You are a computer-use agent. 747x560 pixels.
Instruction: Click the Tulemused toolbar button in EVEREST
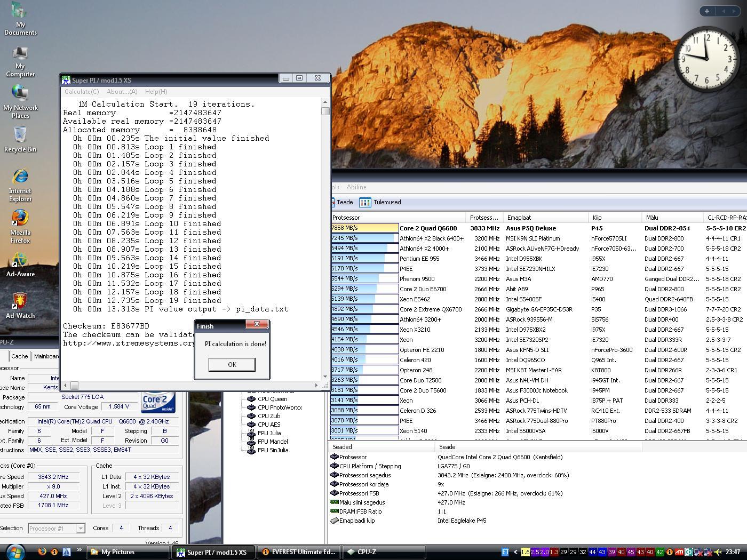coord(381,202)
